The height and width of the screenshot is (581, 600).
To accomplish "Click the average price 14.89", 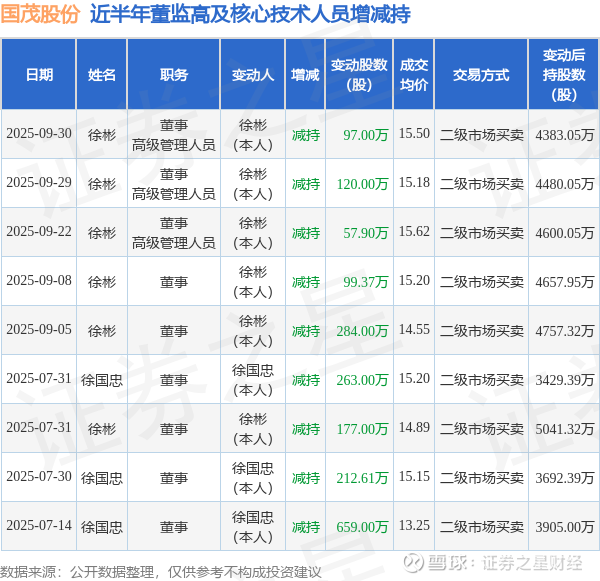I will pyautogui.click(x=414, y=428).
